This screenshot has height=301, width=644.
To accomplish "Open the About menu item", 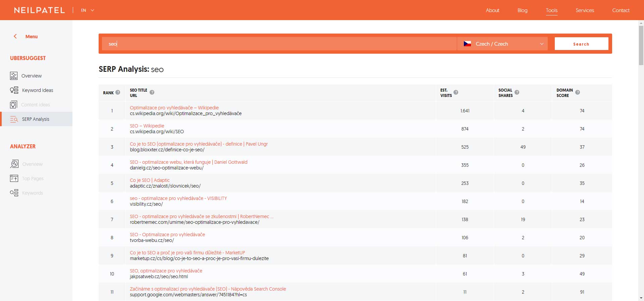I will point(492,10).
